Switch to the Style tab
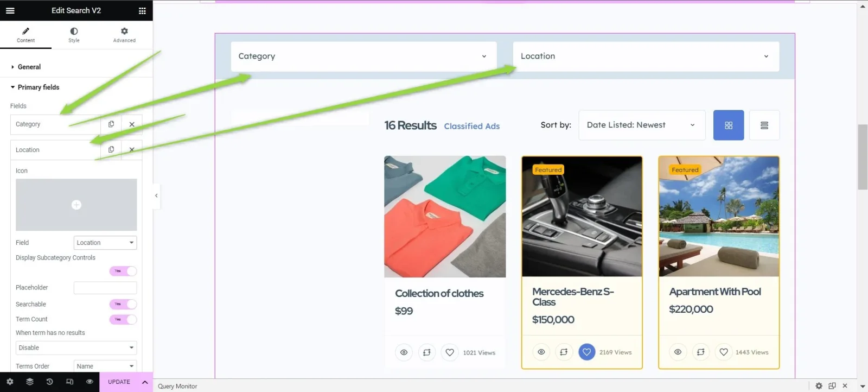This screenshot has width=868, height=392. tap(74, 35)
